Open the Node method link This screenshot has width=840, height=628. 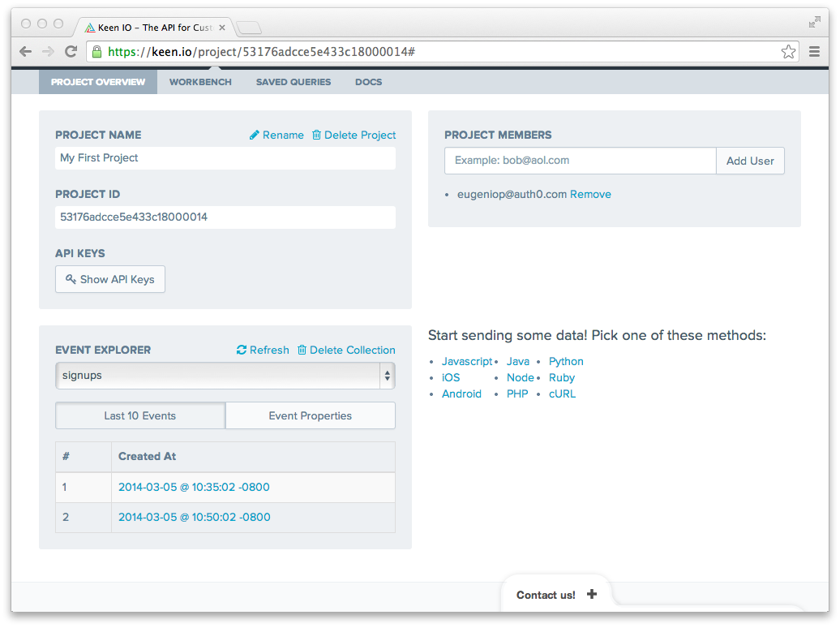(x=521, y=377)
